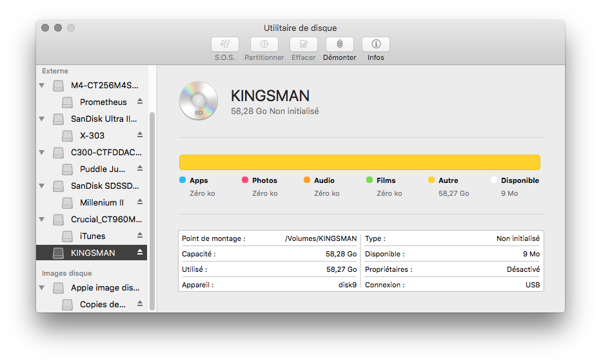601x364 pixels.
Task: Click the Utilisé 58,27 Go value
Action: coord(342,269)
